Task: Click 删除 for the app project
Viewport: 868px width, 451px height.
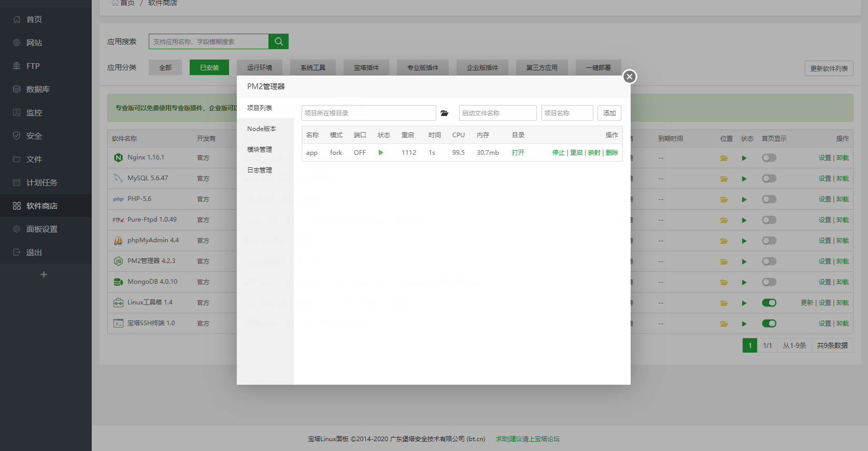Action: pyautogui.click(x=612, y=152)
